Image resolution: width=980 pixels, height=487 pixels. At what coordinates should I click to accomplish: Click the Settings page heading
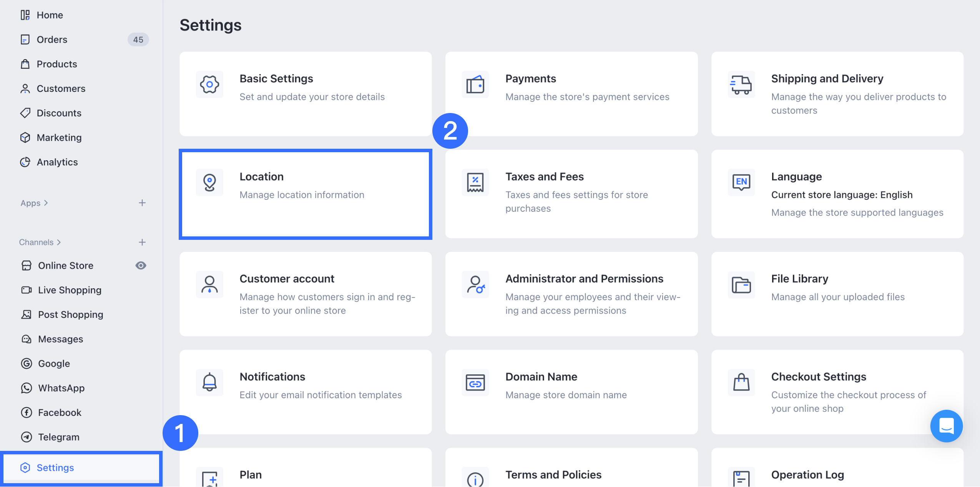211,25
